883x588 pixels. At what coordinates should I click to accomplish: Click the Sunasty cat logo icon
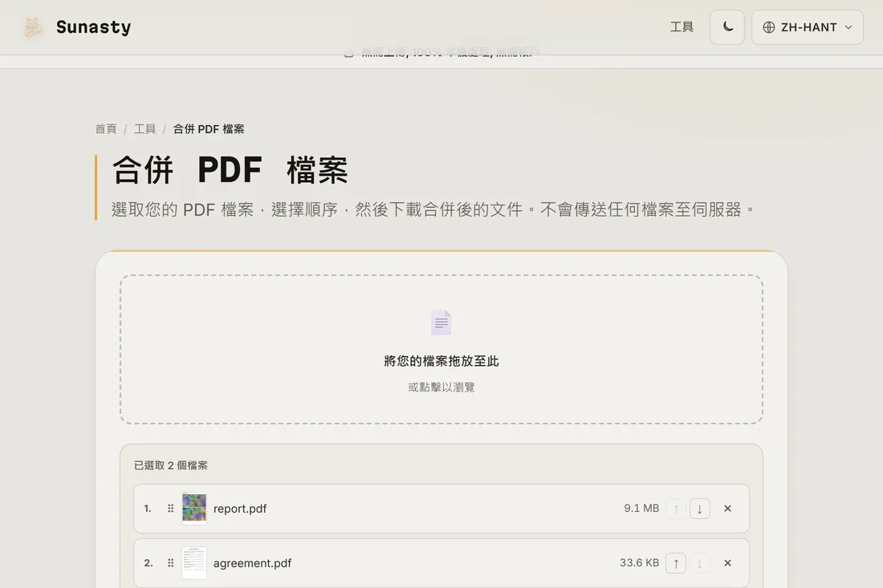click(33, 27)
